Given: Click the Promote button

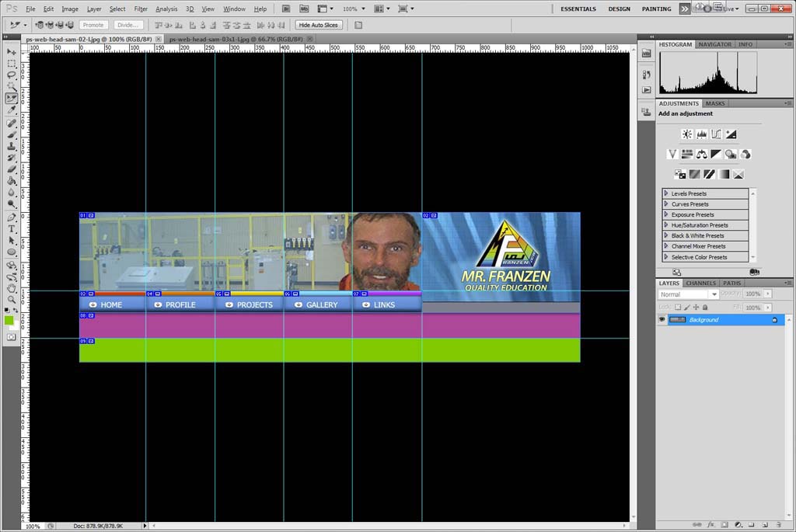Looking at the screenshot, I should [93, 25].
